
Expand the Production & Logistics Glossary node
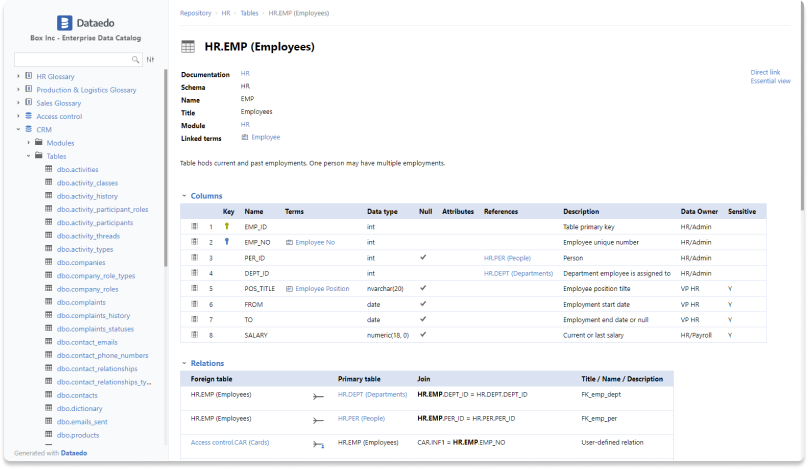(x=17, y=90)
